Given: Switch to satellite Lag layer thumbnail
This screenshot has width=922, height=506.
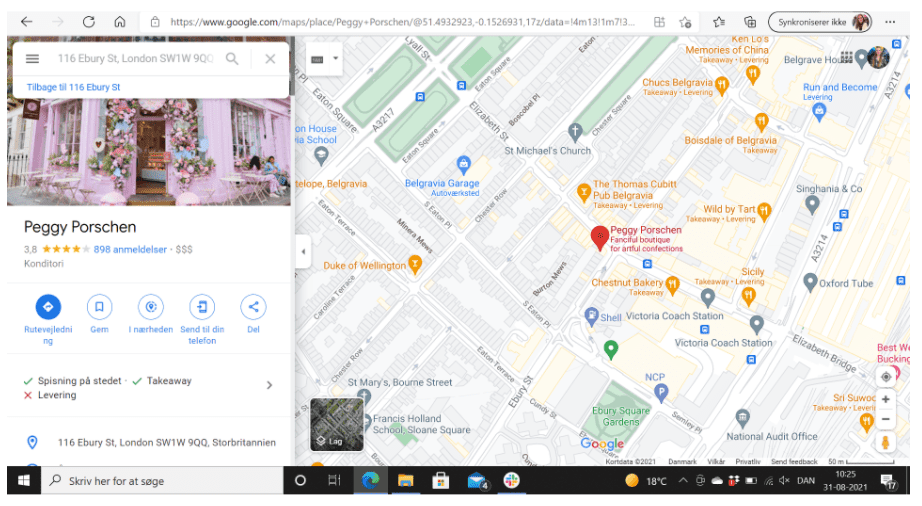Looking at the screenshot, I should 337,424.
